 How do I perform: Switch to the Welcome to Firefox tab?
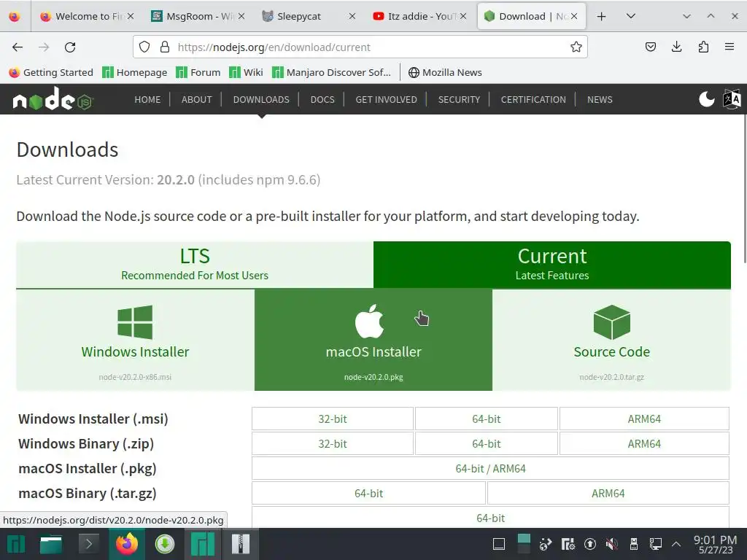(x=87, y=16)
